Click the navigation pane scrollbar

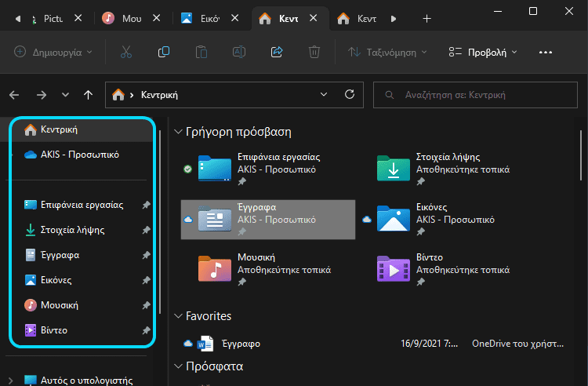pos(160,221)
